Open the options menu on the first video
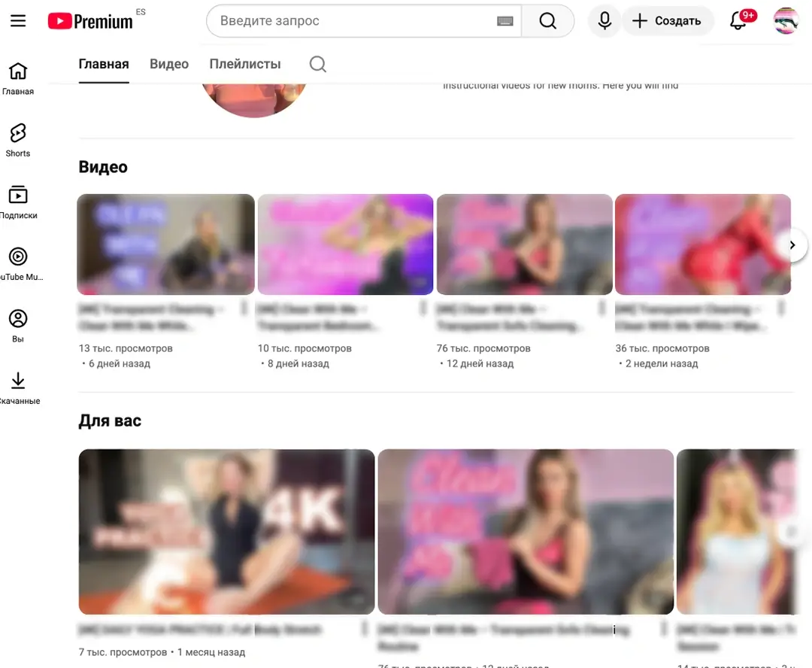The height and width of the screenshot is (668, 812). (244, 308)
